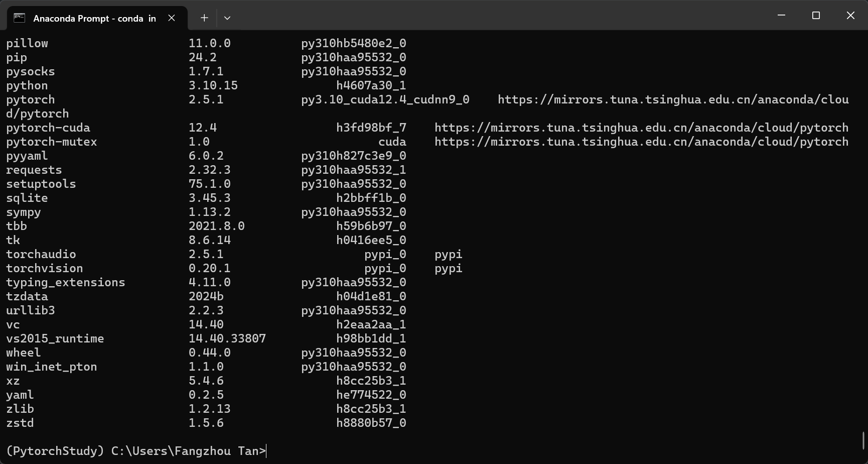The height and width of the screenshot is (464, 868).
Task: Click the torchvision package name
Action: tap(45, 268)
